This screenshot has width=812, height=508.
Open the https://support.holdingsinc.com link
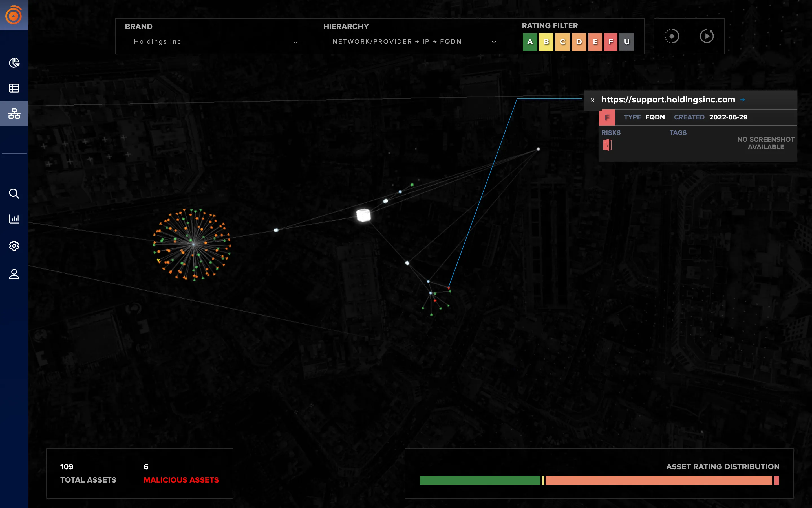click(x=668, y=100)
